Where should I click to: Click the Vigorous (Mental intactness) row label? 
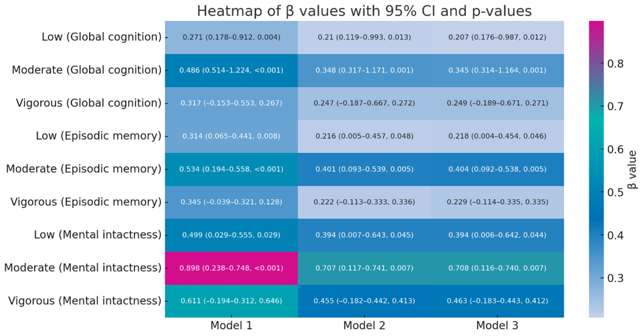85,301
